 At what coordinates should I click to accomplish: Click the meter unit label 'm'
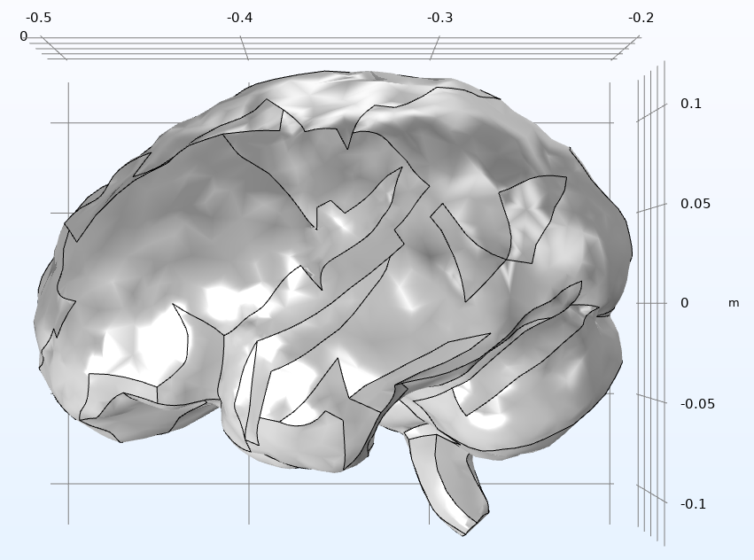733,304
